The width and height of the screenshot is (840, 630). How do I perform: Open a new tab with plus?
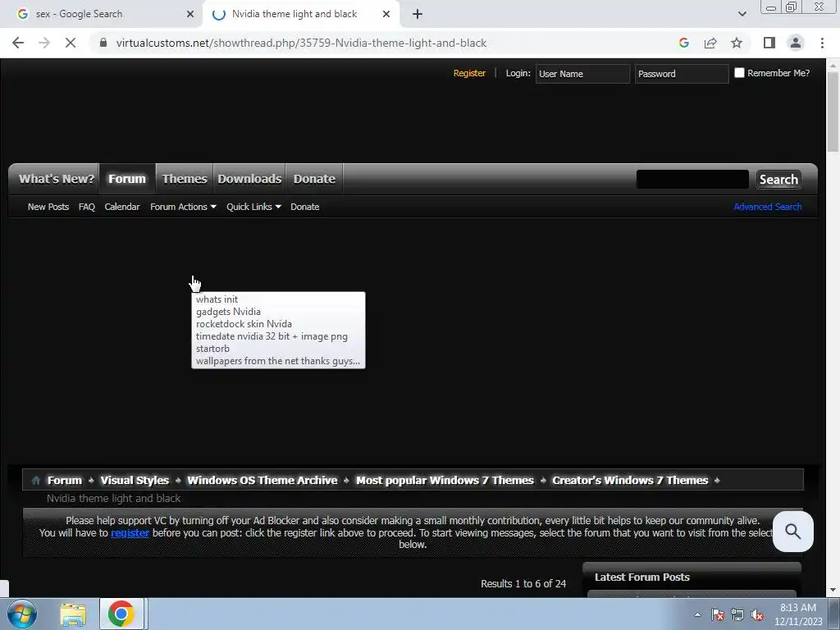[418, 14]
